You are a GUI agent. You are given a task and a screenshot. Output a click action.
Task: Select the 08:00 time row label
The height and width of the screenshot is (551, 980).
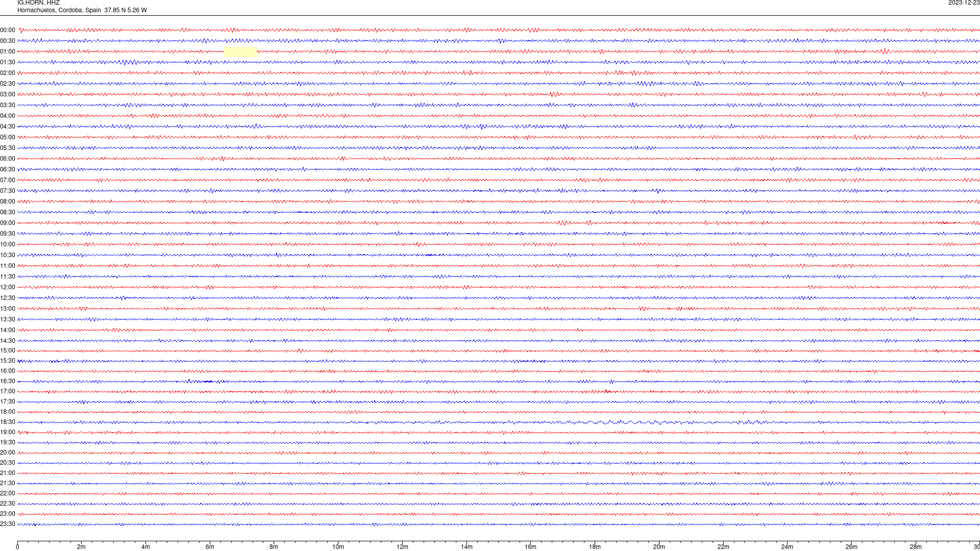[x=8, y=202]
